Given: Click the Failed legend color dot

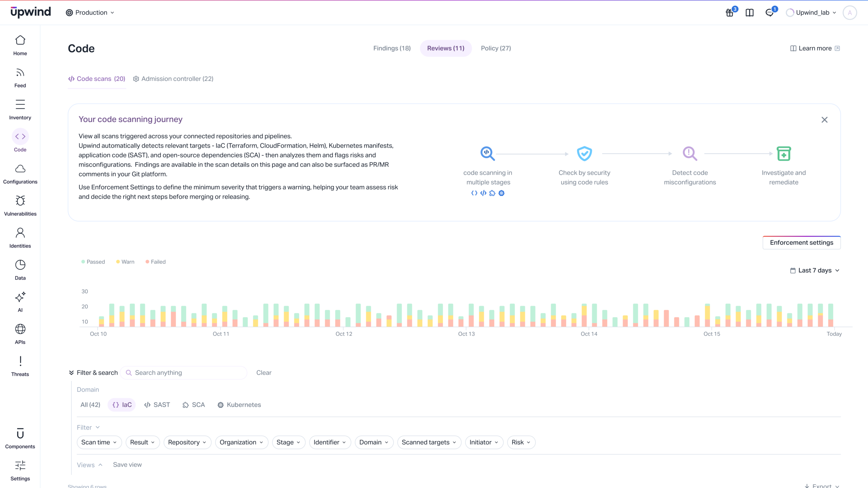Looking at the screenshot, I should [147, 262].
